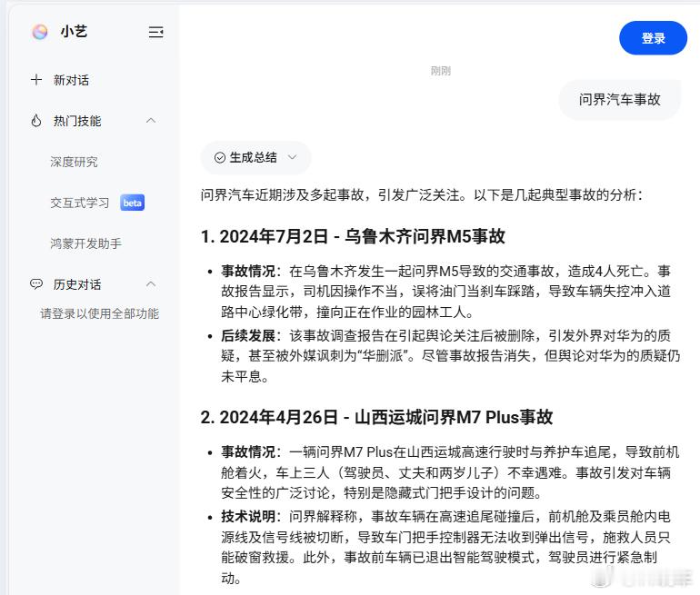Click the blue 登录 button
This screenshot has width=700, height=595.
653,38
